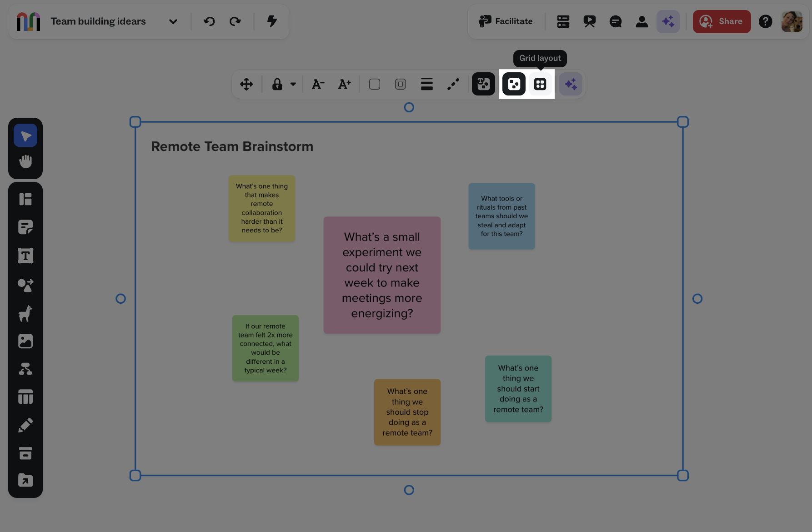The image size is (812, 532).
Task: Open the llama icons library
Action: point(25,313)
